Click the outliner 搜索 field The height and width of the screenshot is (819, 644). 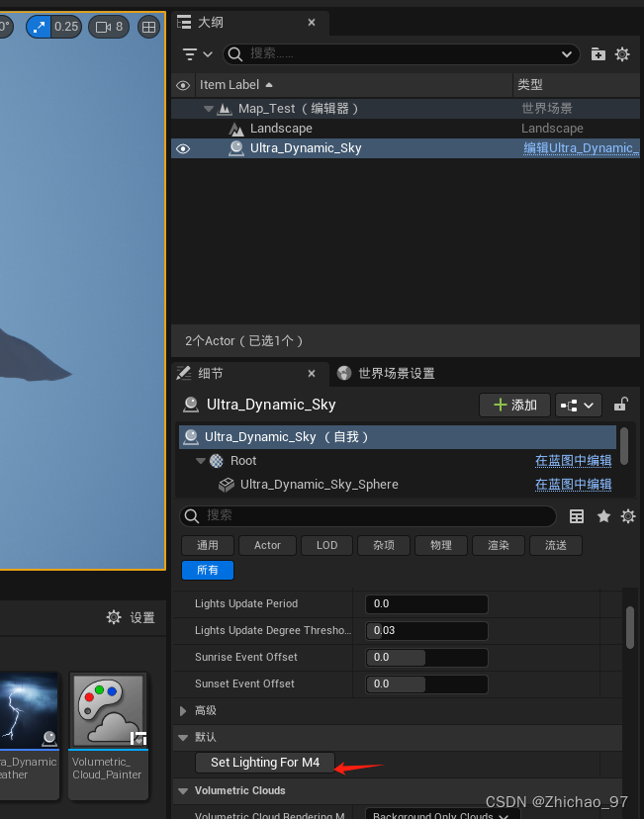click(400, 54)
